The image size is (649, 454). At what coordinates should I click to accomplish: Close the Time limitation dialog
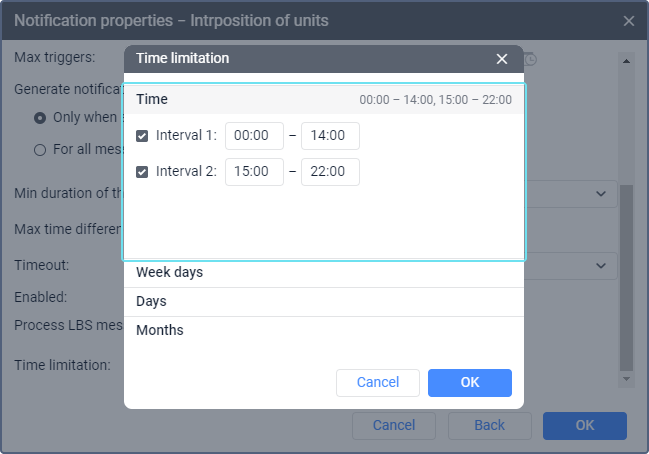502,59
